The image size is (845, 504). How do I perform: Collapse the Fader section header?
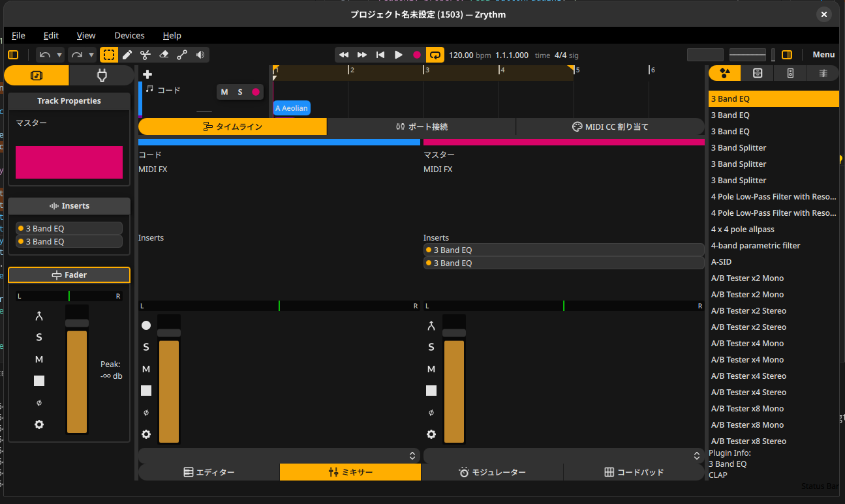point(69,275)
